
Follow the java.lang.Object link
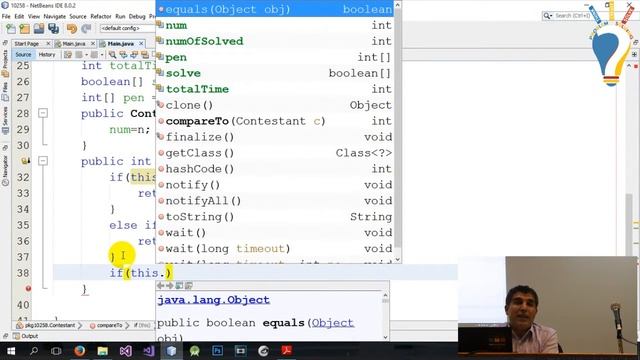click(x=213, y=300)
